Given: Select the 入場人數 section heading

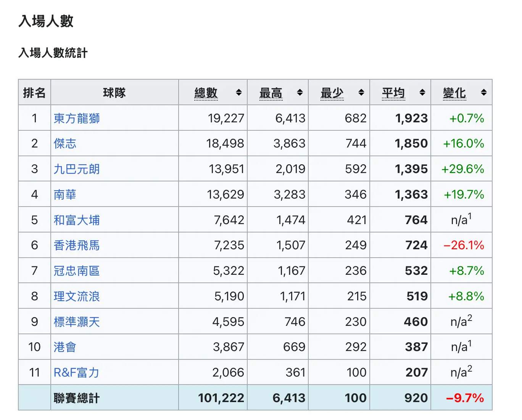Looking at the screenshot, I should pyautogui.click(x=46, y=21).
